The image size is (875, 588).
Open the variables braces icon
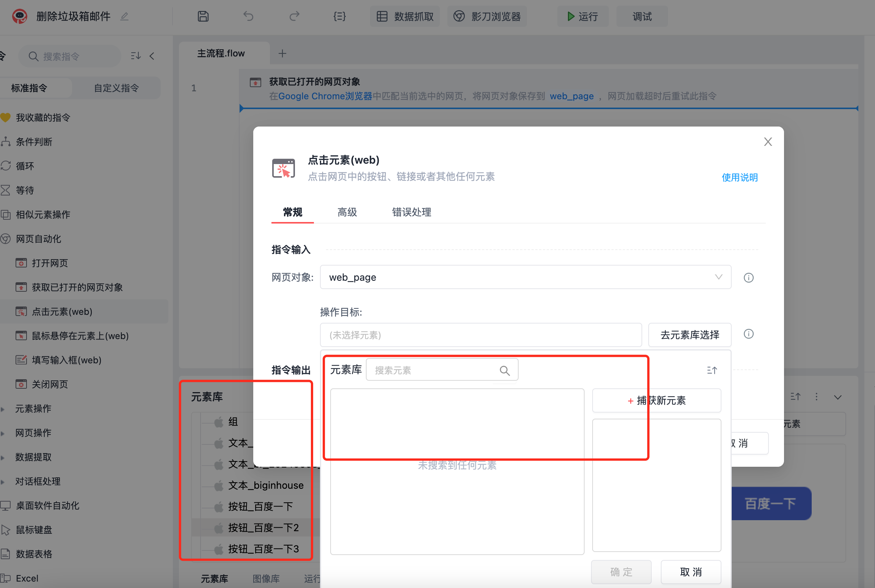(x=339, y=16)
